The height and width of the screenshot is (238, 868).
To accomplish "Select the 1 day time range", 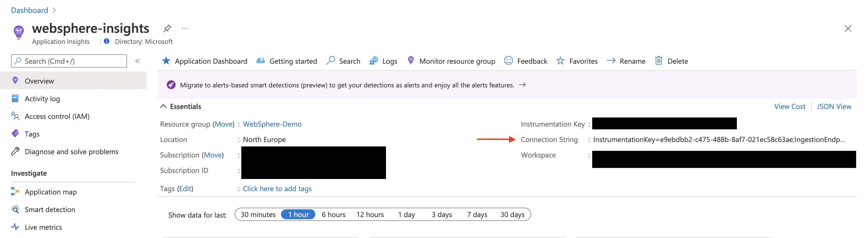I will tap(406, 215).
